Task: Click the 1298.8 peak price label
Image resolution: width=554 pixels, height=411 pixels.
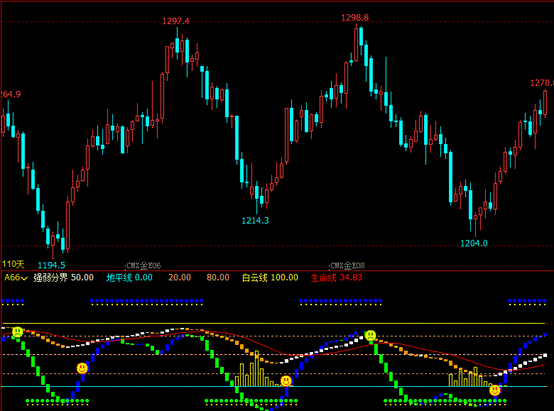Action: click(x=355, y=18)
